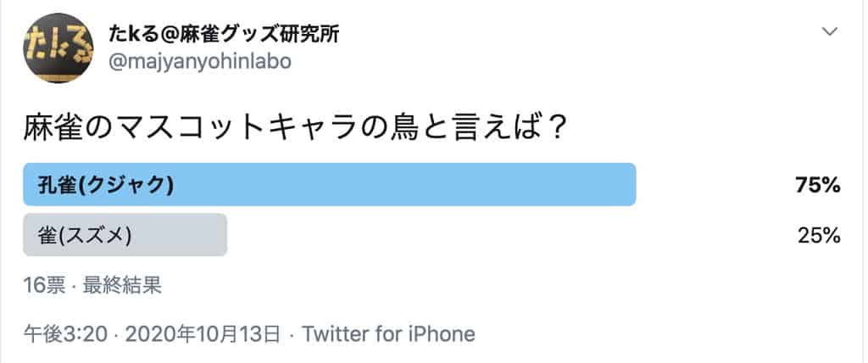Click the 25% result percentage
Image resolution: width=868 pixels, height=363 pixels.
coord(818,236)
